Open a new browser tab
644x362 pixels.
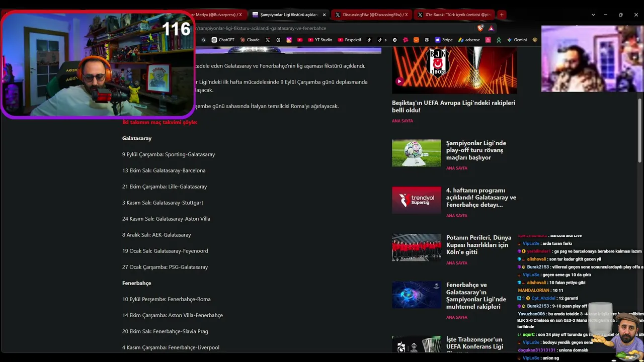click(x=502, y=15)
